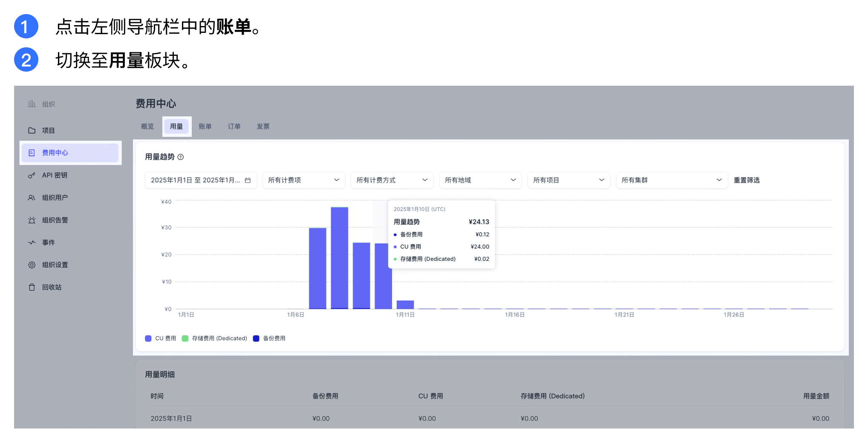Image resolution: width=868 pixels, height=440 pixels.
Task: Open 组织设置 in the sidebar
Action: (54, 264)
